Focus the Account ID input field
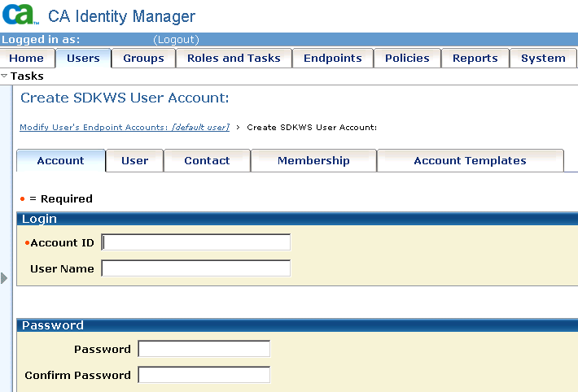Viewport: 578px width, 392px height. click(x=195, y=242)
